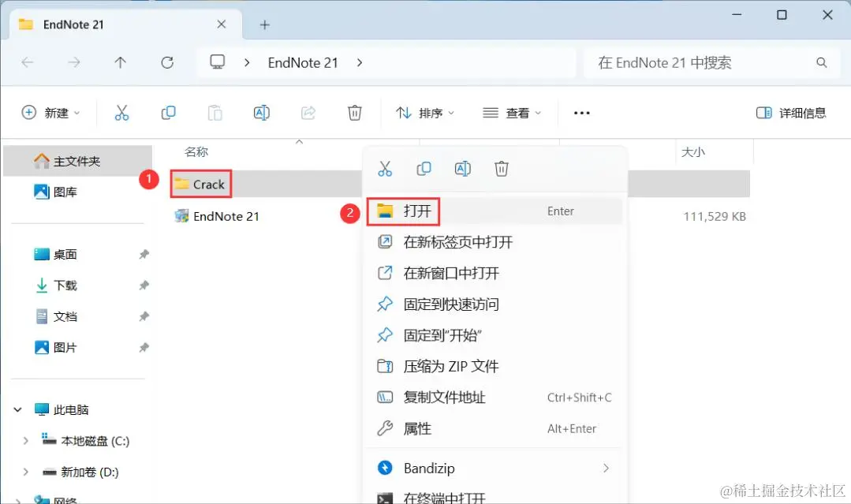This screenshot has width=851, height=504.
Task: Select the EndNote 21 installer file
Action: click(217, 216)
